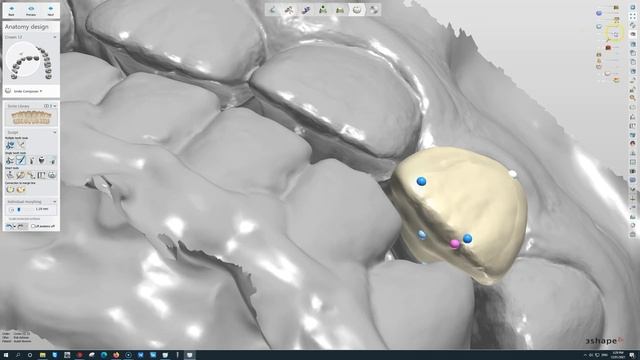Open the taskbar clock and date
This screenshot has width=640, height=360.
pyautogui.click(x=618, y=355)
